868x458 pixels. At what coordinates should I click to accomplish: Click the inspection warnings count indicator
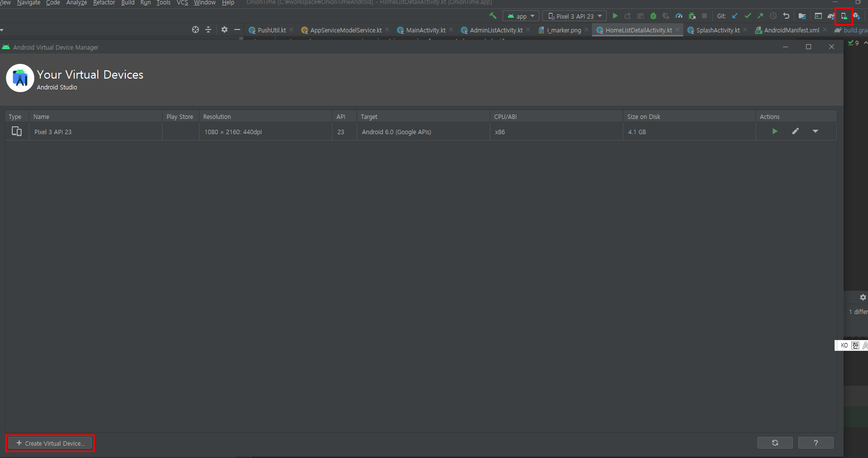coord(854,43)
